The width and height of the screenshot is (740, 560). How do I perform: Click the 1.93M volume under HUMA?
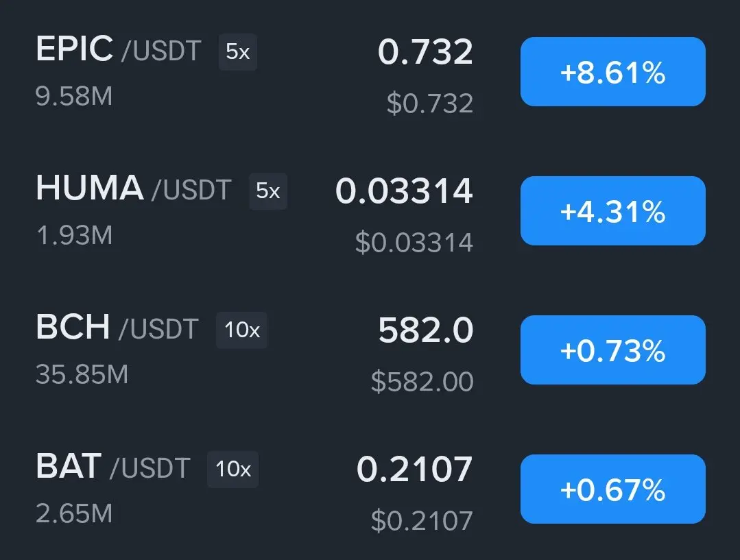[x=74, y=236]
